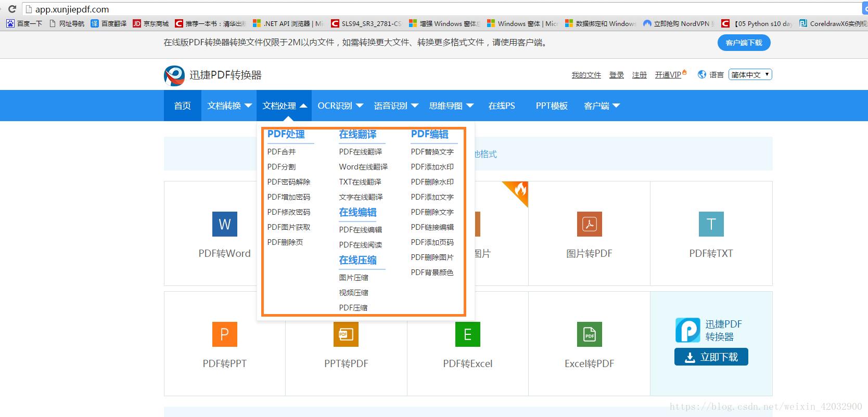The width and height of the screenshot is (868, 417).
Task: Click the PDF转Excel green E icon
Action: point(468,334)
